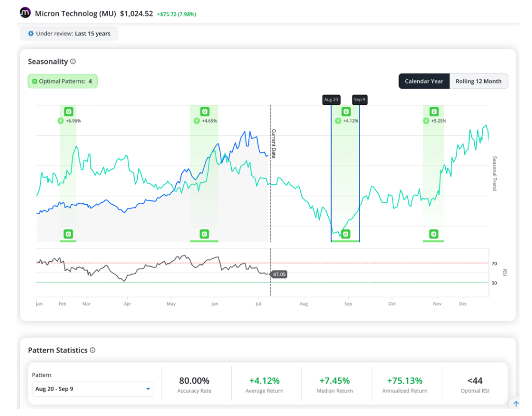
Task: Click the Pattern Statistics info icon
Action: 92,350
